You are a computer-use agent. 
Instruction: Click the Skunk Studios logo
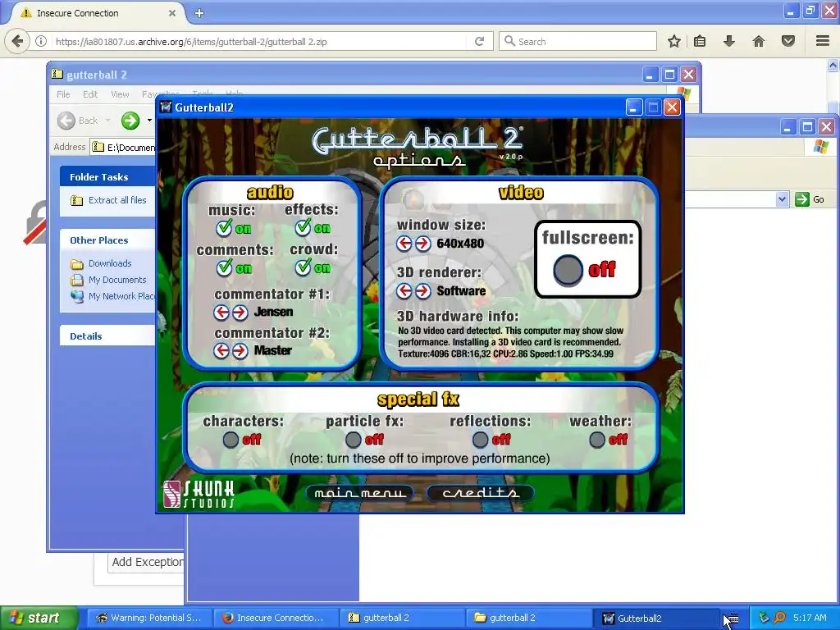[x=199, y=494]
